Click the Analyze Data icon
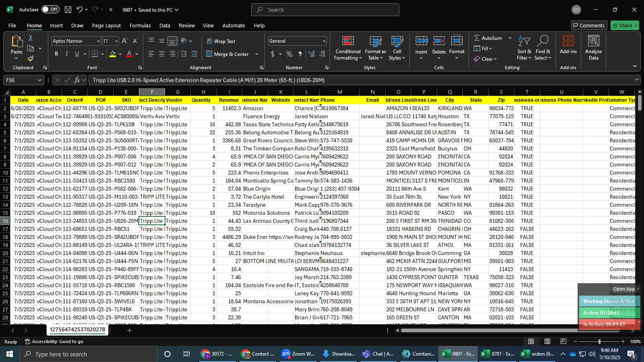644x362 pixels. [593, 47]
